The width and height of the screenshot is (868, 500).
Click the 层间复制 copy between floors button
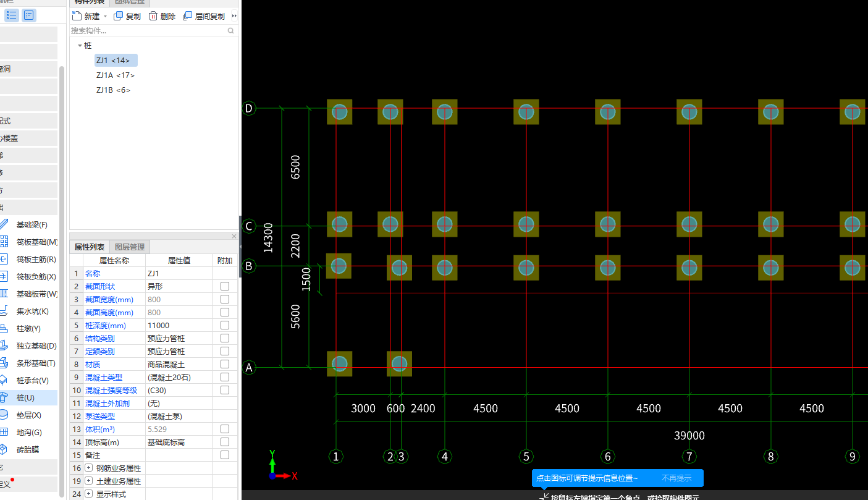[204, 16]
